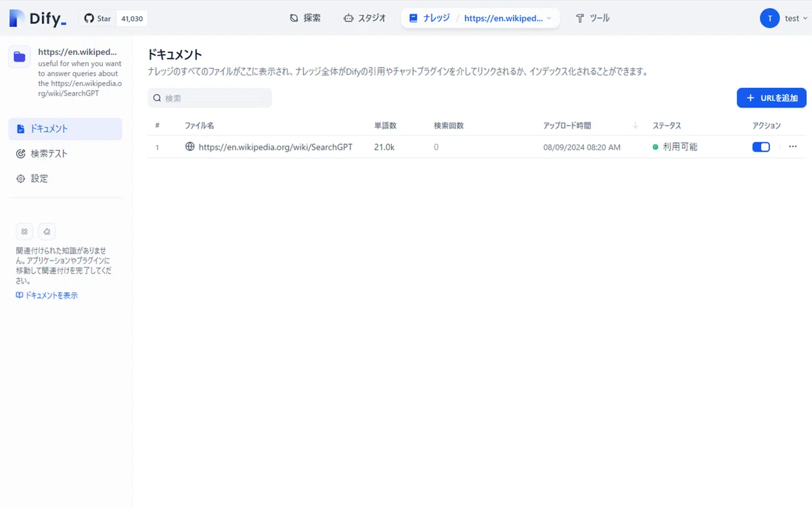Viewport: 812px width, 507px height.
Task: Sort by アップロード時間 arrow
Action: coord(635,125)
